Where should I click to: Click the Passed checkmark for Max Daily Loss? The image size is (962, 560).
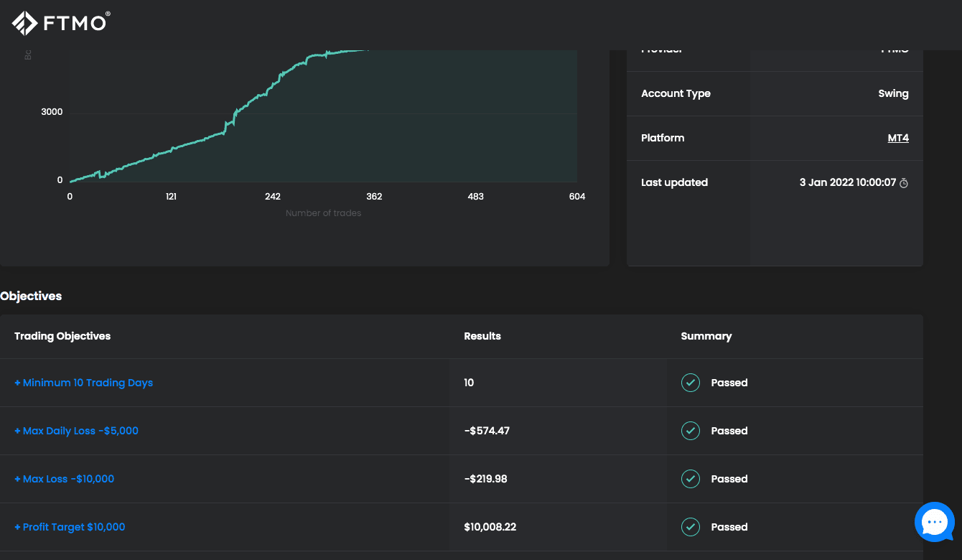(x=691, y=431)
